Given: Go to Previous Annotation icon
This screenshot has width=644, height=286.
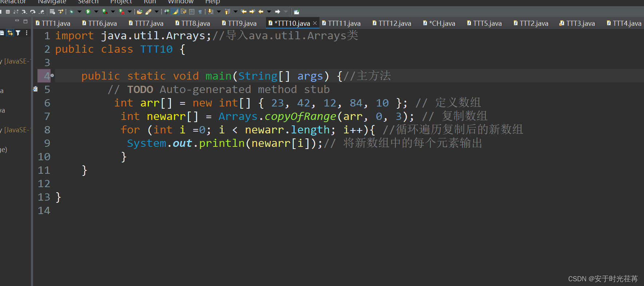Looking at the screenshot, I should [x=227, y=12].
